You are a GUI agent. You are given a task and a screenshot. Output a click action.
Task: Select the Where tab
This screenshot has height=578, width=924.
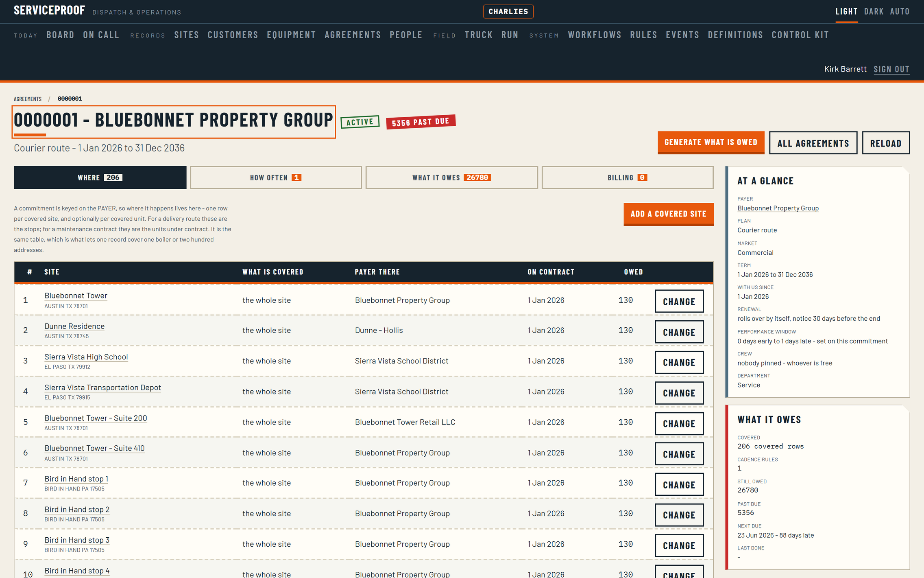click(100, 177)
